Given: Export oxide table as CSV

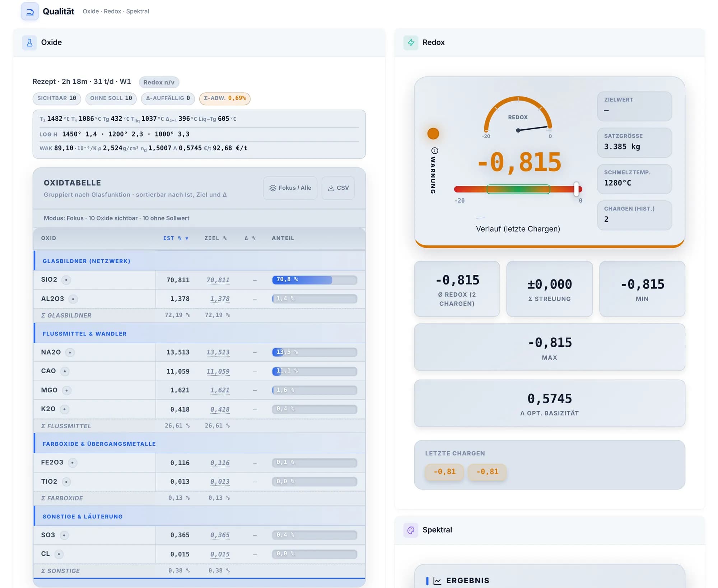Looking at the screenshot, I should pyautogui.click(x=338, y=188).
